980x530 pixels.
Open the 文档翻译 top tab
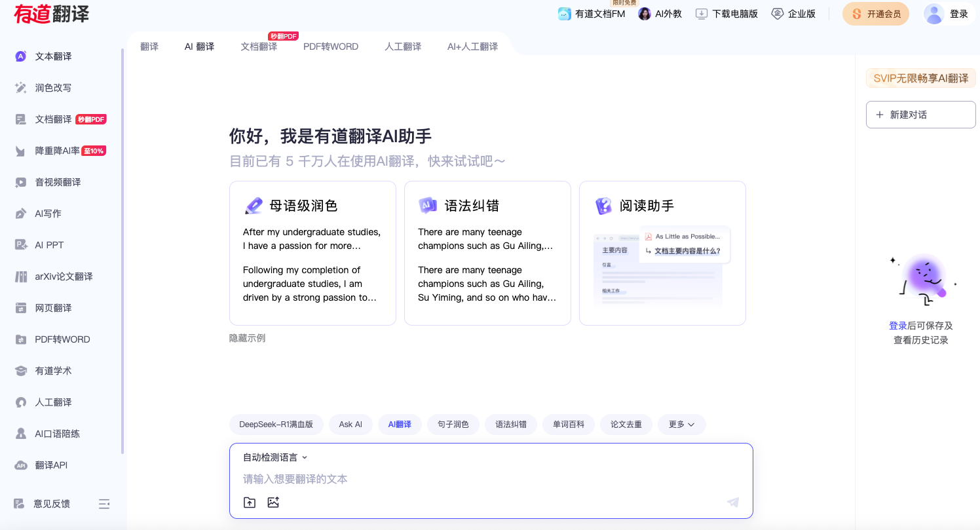click(x=259, y=47)
